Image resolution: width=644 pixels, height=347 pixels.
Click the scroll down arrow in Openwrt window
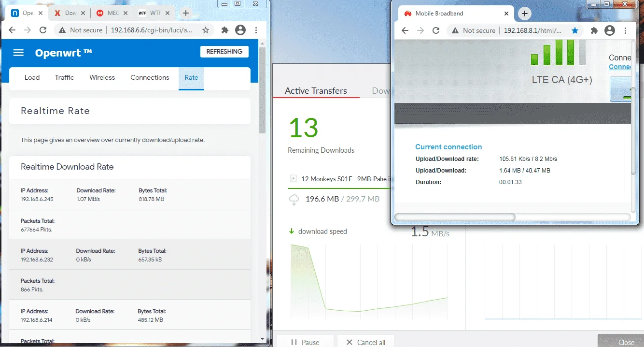[x=263, y=339]
